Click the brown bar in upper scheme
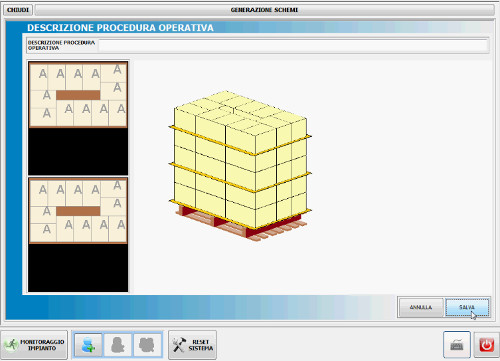This screenshot has height=361, width=500. [x=78, y=95]
